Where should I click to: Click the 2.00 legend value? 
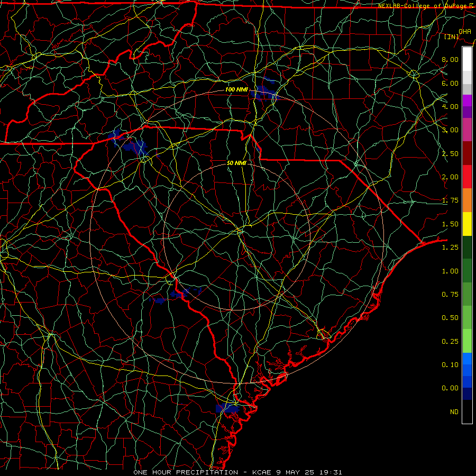[450, 177]
